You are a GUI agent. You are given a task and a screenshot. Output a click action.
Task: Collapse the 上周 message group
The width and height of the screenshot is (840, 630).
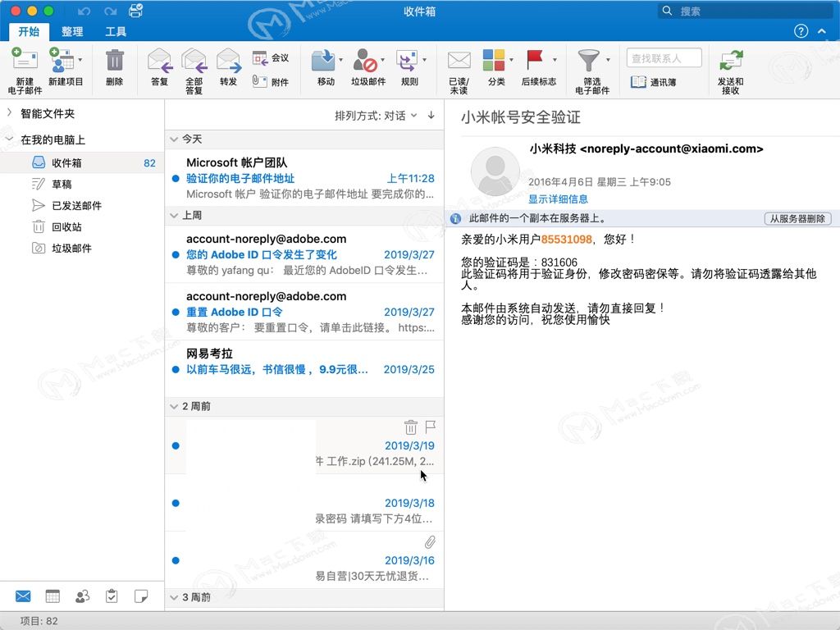[x=174, y=216]
